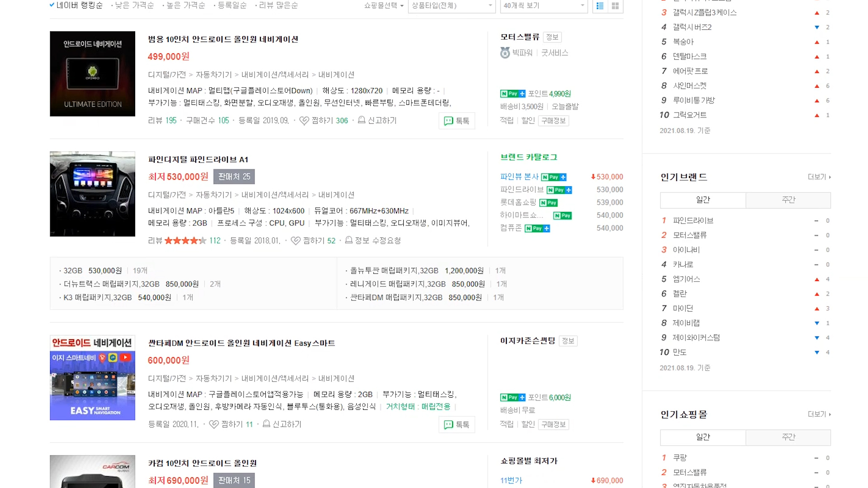The height and width of the screenshot is (488, 868).
Task: Open 40개씩 보기 dropdown
Action: 543,6
